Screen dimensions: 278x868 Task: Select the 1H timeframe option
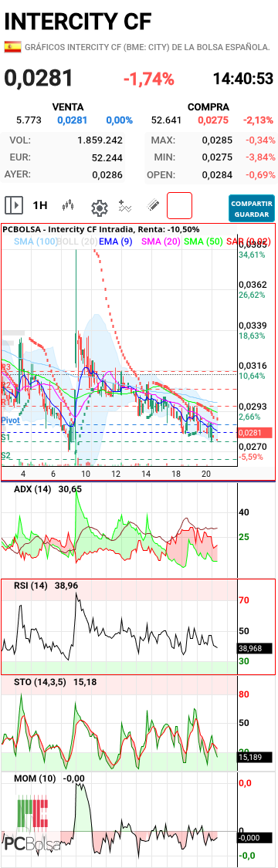click(40, 206)
